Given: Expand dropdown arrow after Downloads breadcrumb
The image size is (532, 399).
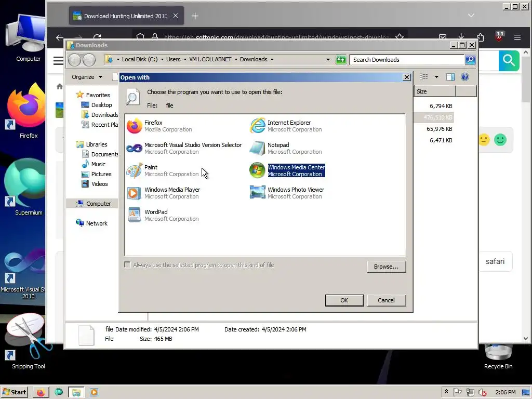Looking at the screenshot, I should pyautogui.click(x=272, y=59).
